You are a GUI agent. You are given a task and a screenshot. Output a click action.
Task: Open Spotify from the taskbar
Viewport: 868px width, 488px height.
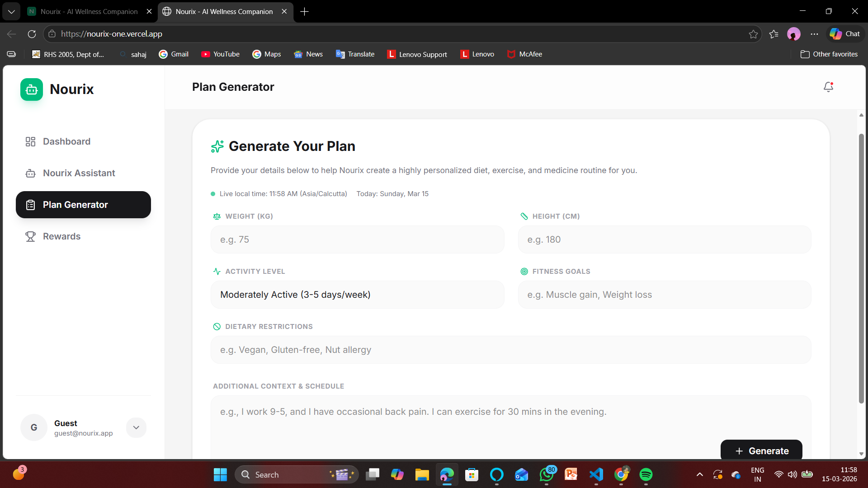click(646, 474)
